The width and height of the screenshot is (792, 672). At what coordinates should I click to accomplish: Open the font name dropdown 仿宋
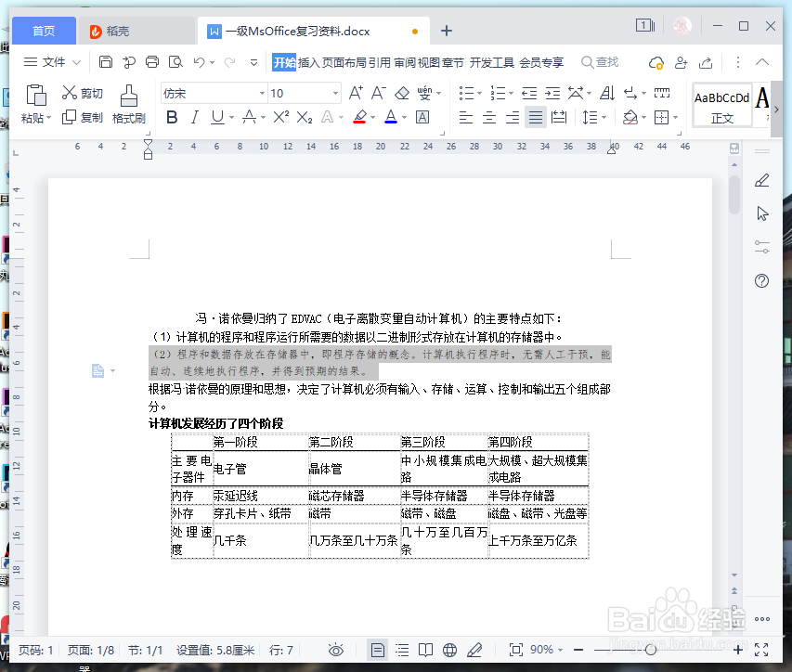(x=262, y=94)
